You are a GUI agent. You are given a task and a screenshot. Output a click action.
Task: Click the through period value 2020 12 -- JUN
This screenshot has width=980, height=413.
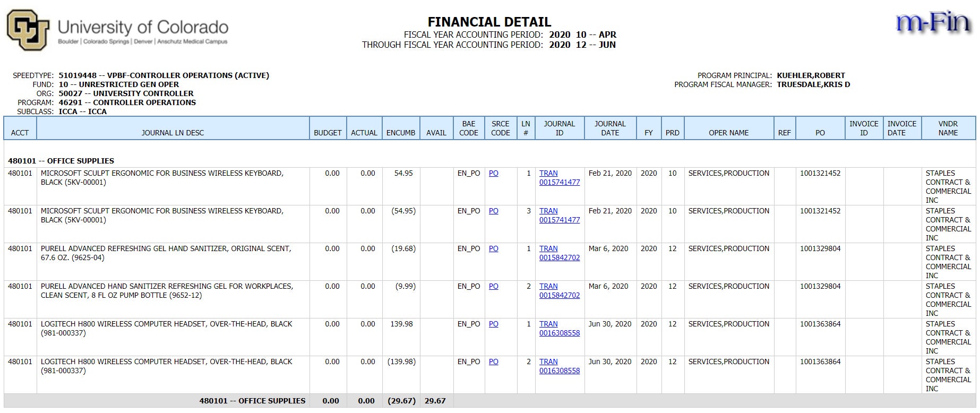pos(582,45)
